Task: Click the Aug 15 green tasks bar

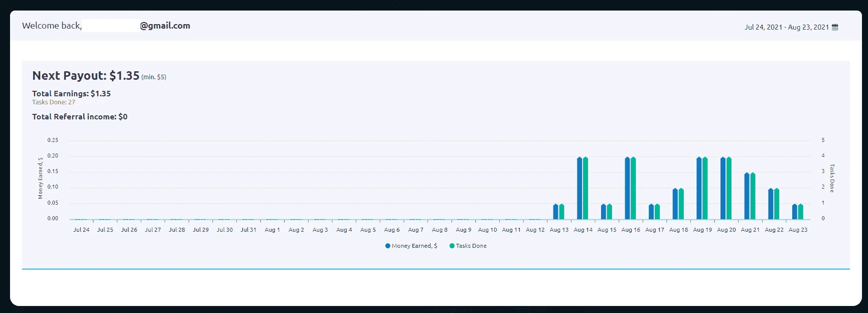Action: click(x=610, y=212)
